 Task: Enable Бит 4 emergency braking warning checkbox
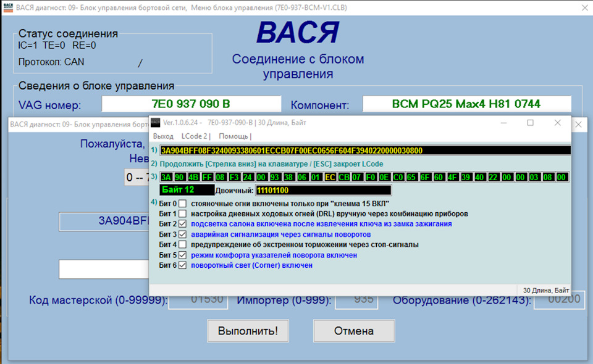click(182, 245)
